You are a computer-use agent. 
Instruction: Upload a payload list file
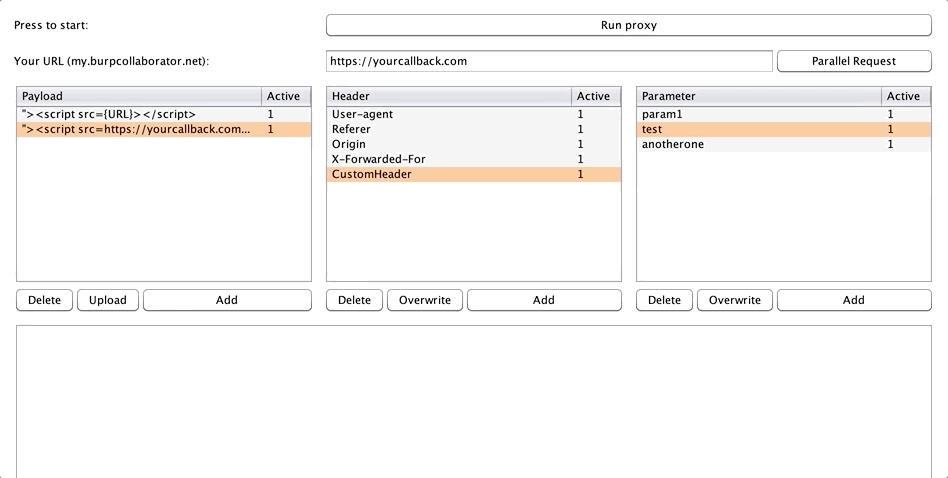click(108, 300)
